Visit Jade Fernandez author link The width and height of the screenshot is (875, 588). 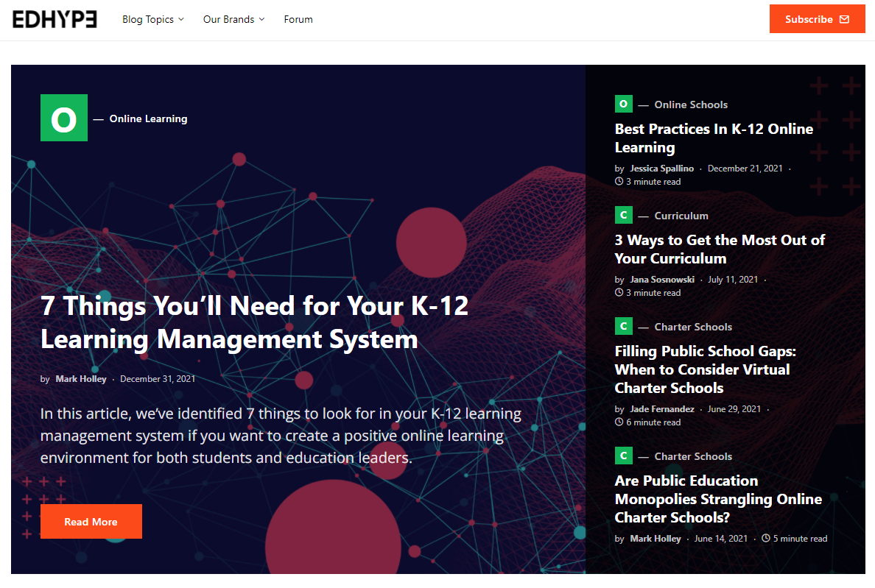(x=661, y=409)
